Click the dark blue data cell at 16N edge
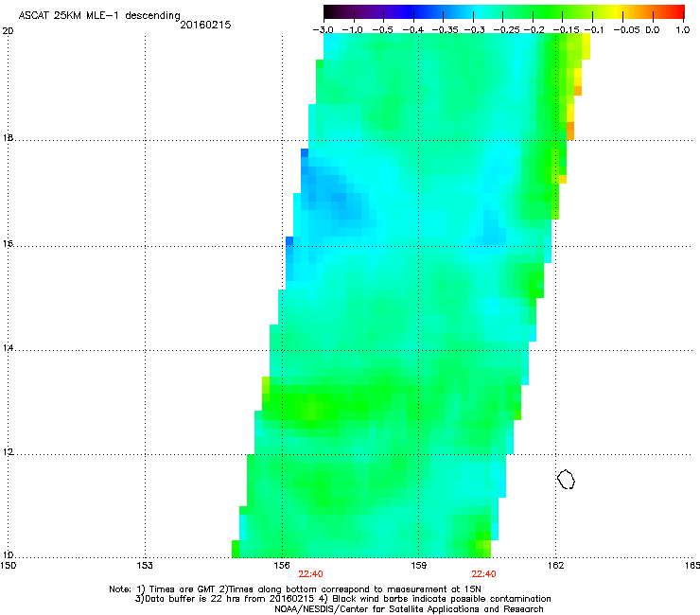 289,240
